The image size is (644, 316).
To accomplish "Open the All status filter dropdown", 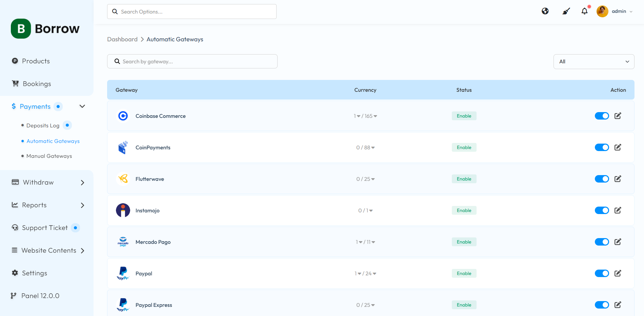I will coord(593,62).
